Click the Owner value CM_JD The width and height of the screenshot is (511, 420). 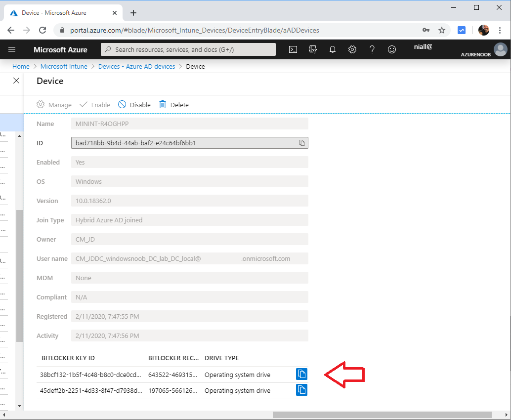(190, 240)
